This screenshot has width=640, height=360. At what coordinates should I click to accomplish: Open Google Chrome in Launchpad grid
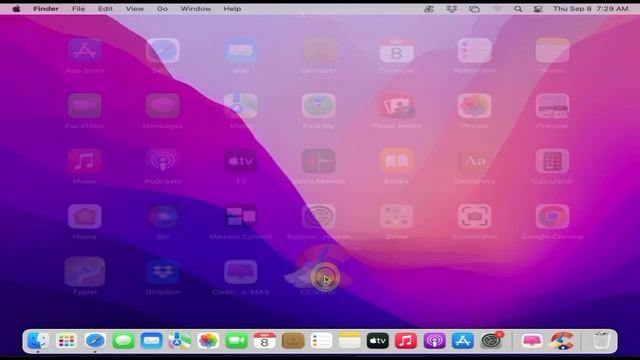tap(552, 216)
